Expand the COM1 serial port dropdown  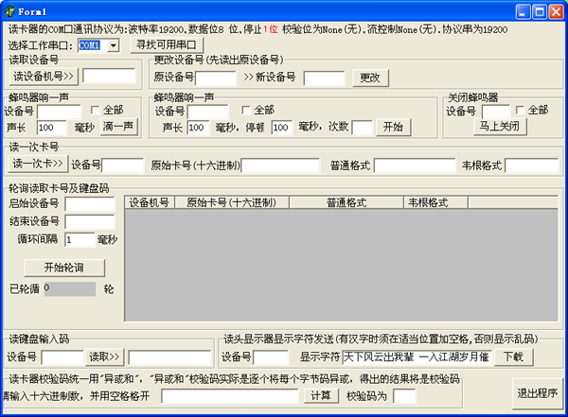(113, 46)
